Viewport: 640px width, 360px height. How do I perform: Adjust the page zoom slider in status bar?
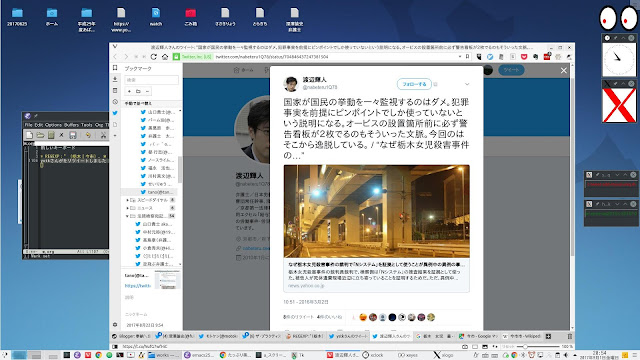point(539,347)
